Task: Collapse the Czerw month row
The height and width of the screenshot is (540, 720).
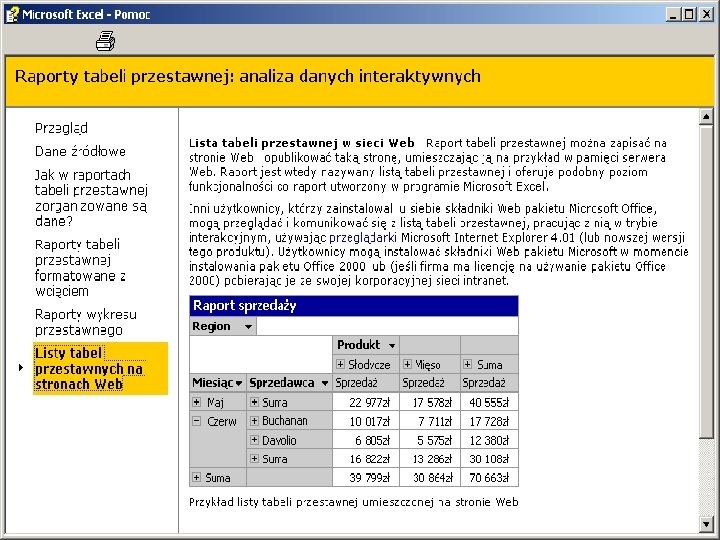Action: pyautogui.click(x=197, y=421)
